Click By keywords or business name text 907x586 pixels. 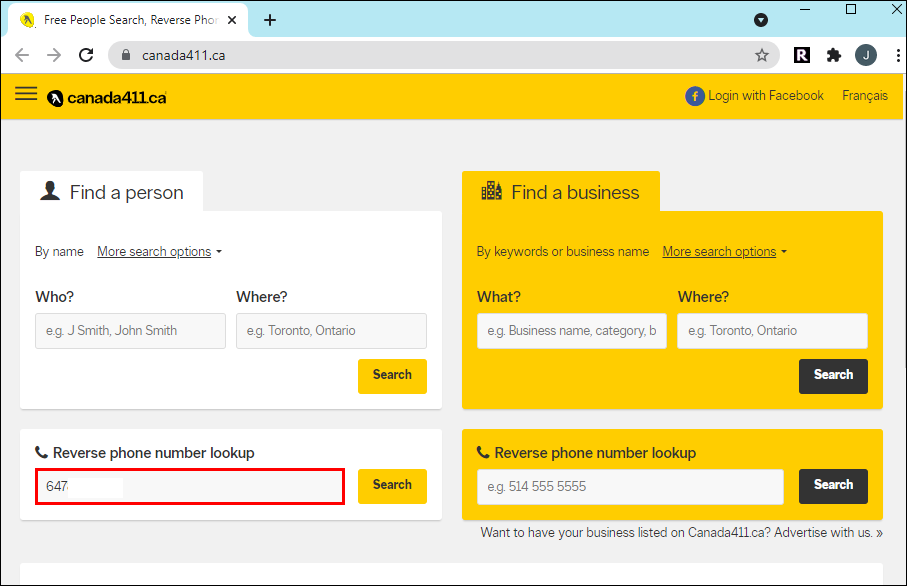click(562, 252)
